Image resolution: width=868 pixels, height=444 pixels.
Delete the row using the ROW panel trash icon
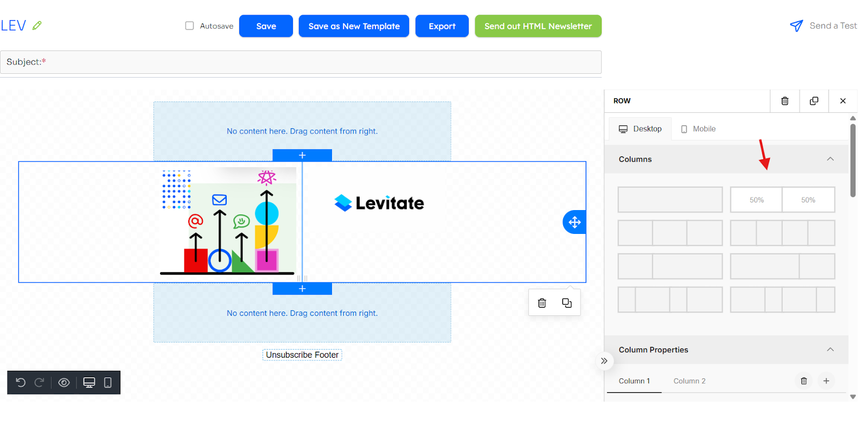click(x=784, y=101)
